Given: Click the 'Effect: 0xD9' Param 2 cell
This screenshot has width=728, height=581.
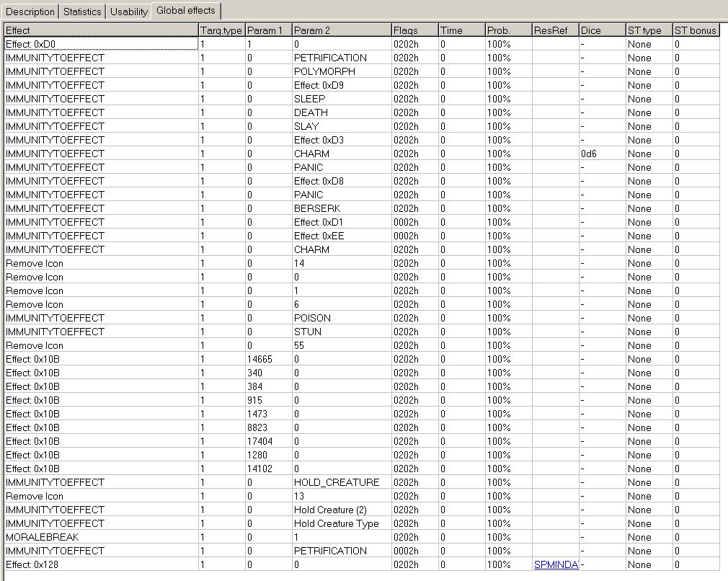Looking at the screenshot, I should tap(342, 86).
